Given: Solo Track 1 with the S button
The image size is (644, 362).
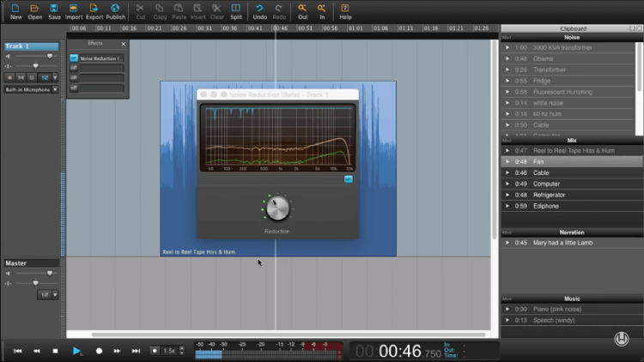Looking at the screenshot, I should coord(32,77).
